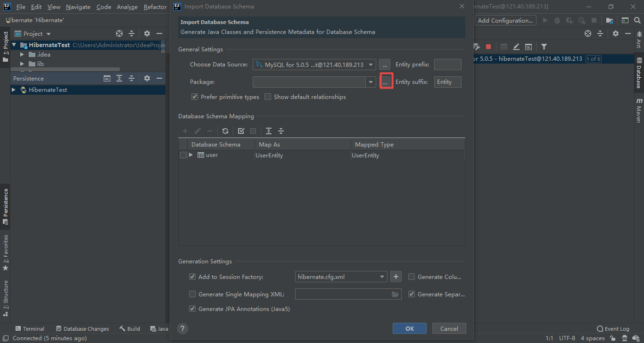Uncheck Prefer primitive types
Image resolution: width=644 pixels, height=343 pixels.
pos(194,97)
